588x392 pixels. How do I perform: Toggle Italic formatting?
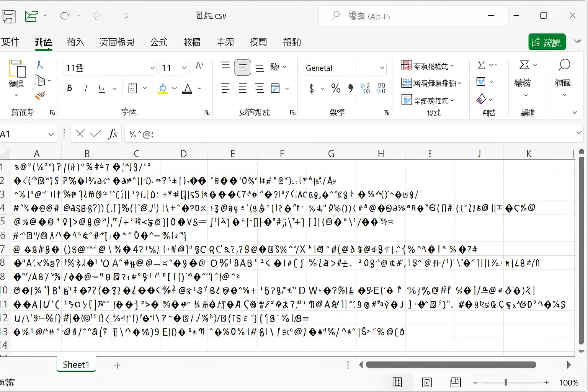(x=86, y=88)
